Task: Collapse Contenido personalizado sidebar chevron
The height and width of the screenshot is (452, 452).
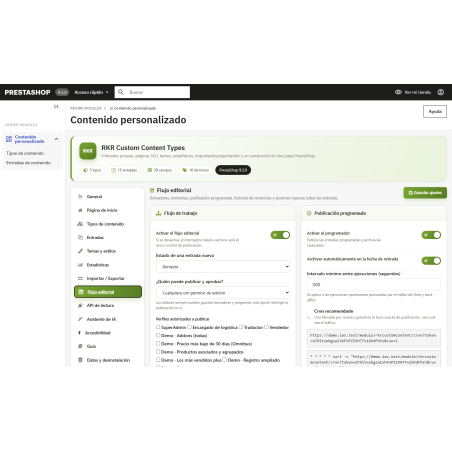Action: click(56, 139)
